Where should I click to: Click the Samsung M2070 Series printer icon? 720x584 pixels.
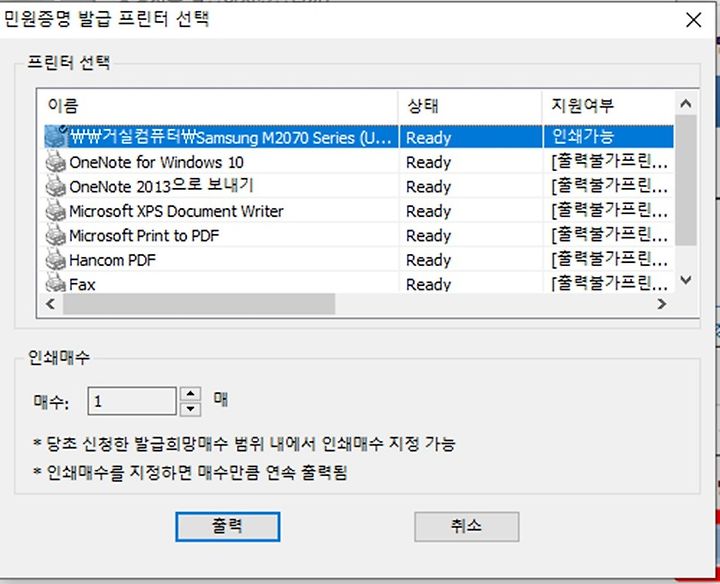[x=56, y=136]
